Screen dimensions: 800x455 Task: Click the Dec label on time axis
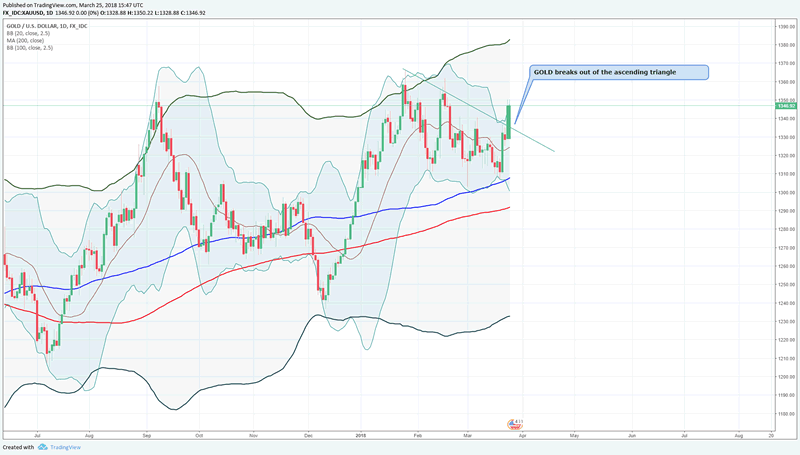point(308,436)
